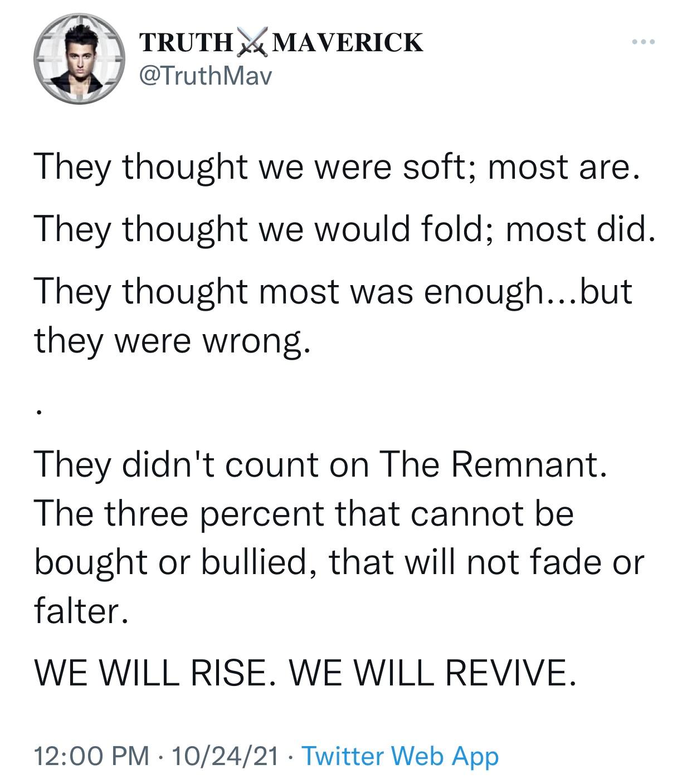
Task: Click the profile avatar photo
Action: [78, 59]
